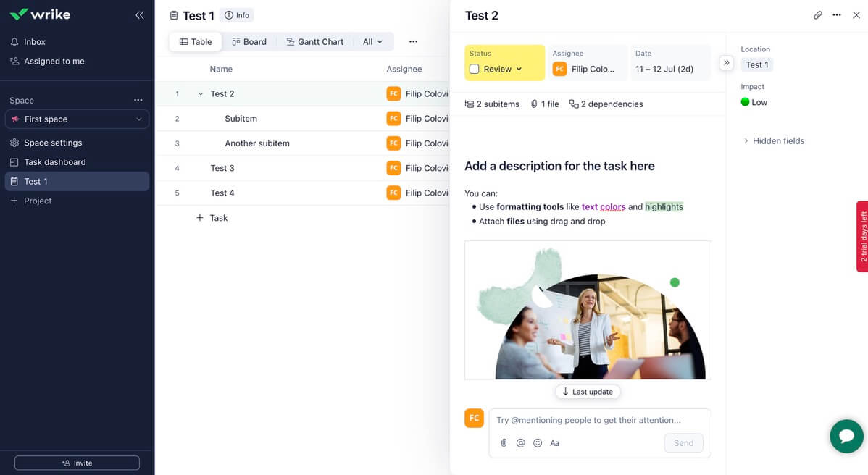
Task: Copy the task link via chain icon
Action: pos(817,15)
